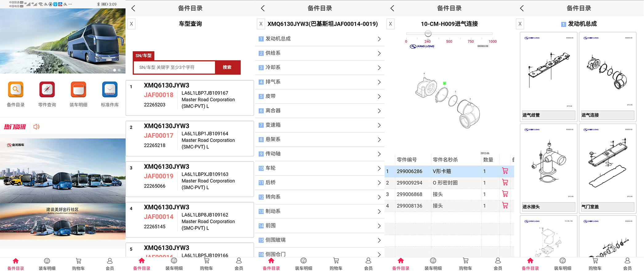Go back from the 发动机总成 thumbnails screen
This screenshot has width=644, height=272.
(x=522, y=8)
